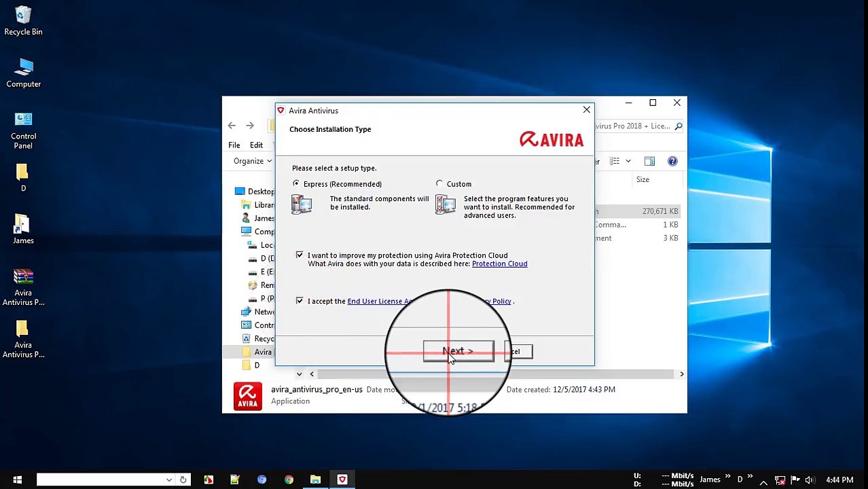Select drive E in the Explorer tree
This screenshot has width=868, height=489.
(261, 272)
